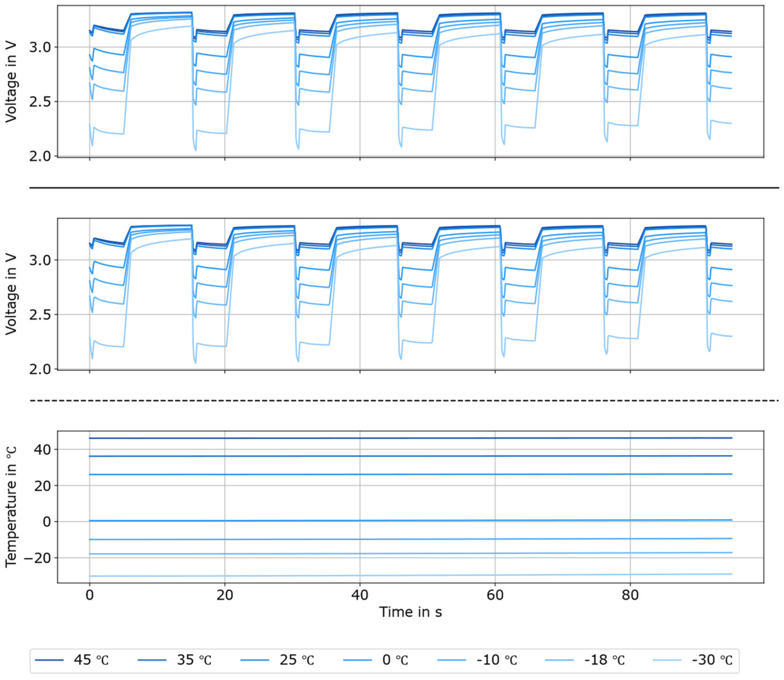Click the flat temperature line at 0 °C
Screen dimensions: 784x680
tap(411, 520)
